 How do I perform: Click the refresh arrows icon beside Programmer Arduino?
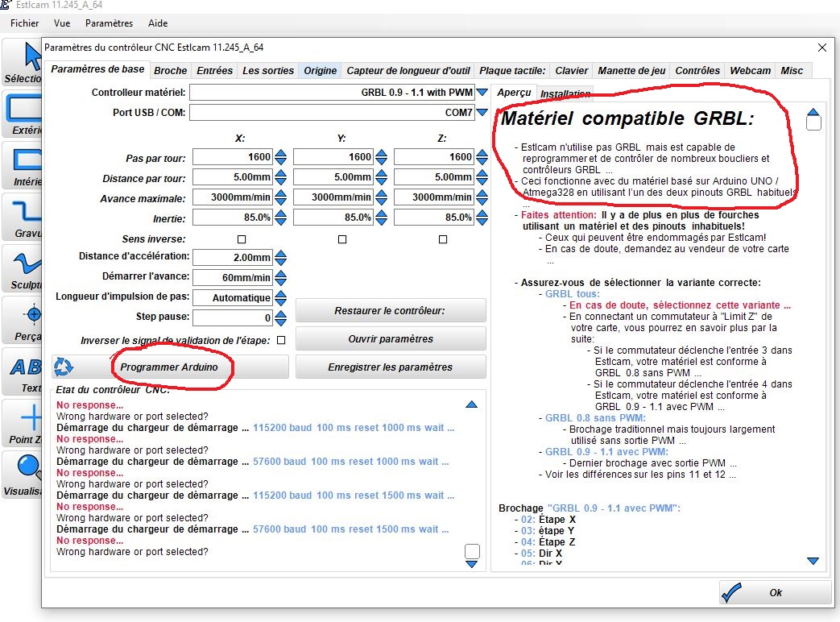[63, 367]
